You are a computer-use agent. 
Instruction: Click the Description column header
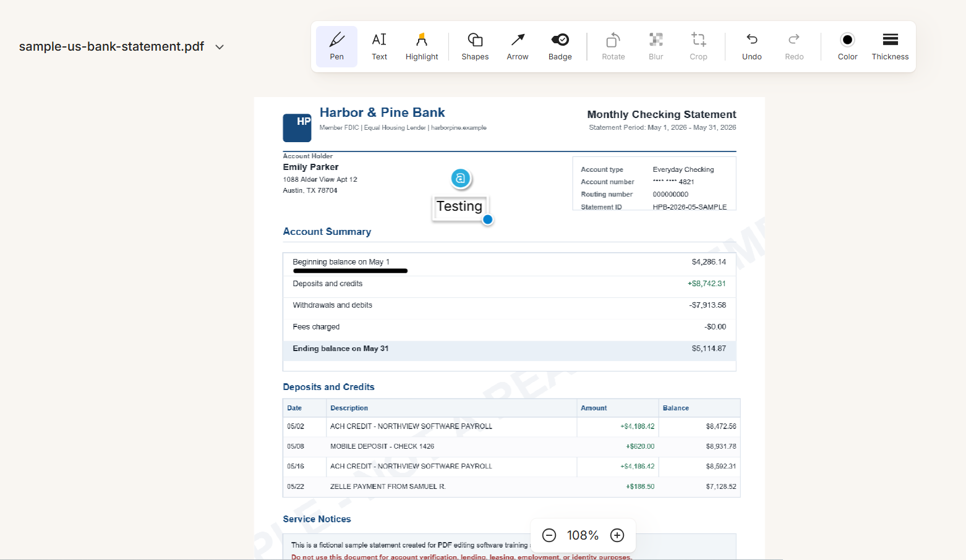[349, 408]
